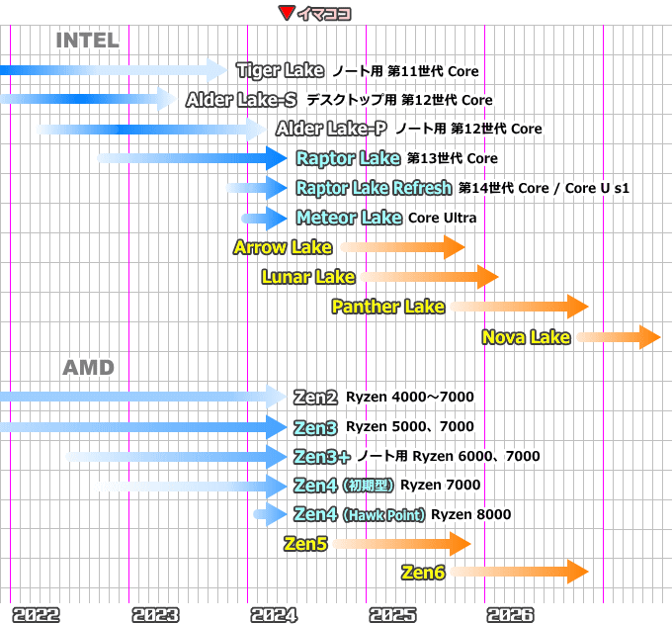
Task: Click the Zen4 (初期型) label
Action: click(x=343, y=486)
